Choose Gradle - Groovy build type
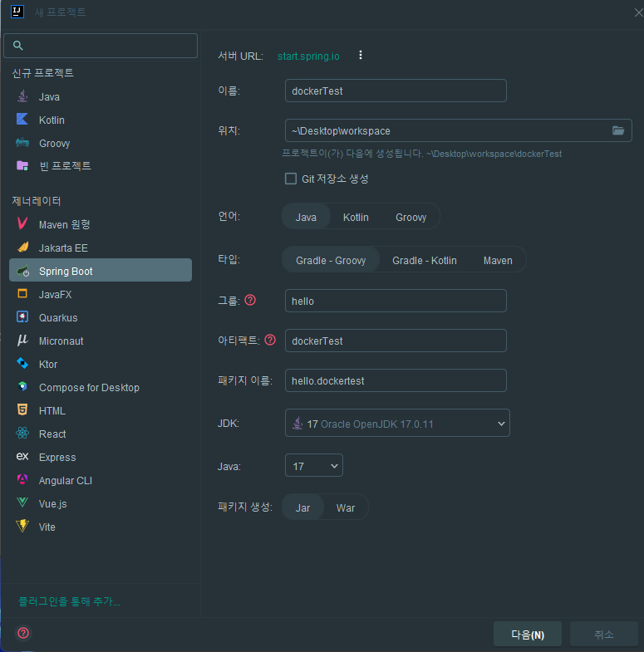The image size is (644, 652). [331, 260]
